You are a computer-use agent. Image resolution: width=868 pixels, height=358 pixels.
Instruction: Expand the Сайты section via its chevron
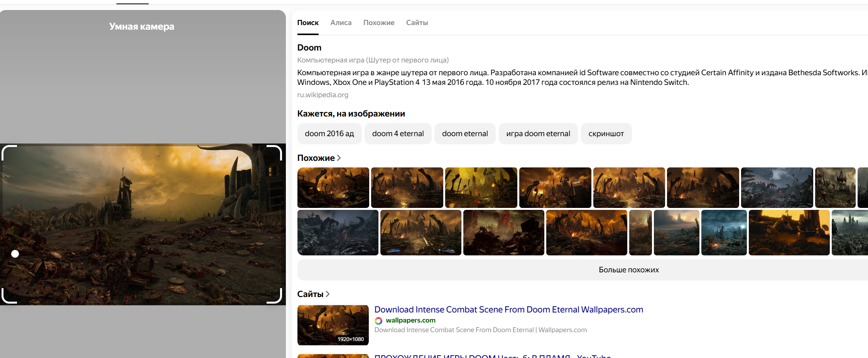coord(328,294)
